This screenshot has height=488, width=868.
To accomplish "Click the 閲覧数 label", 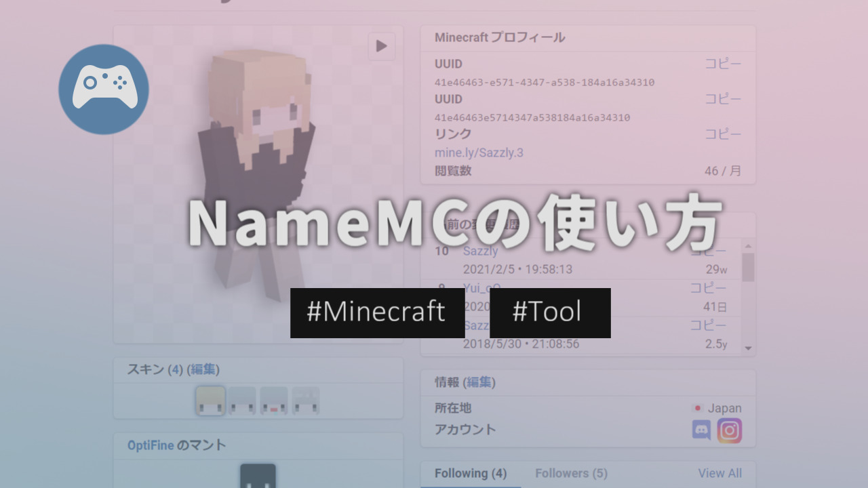I will [453, 171].
